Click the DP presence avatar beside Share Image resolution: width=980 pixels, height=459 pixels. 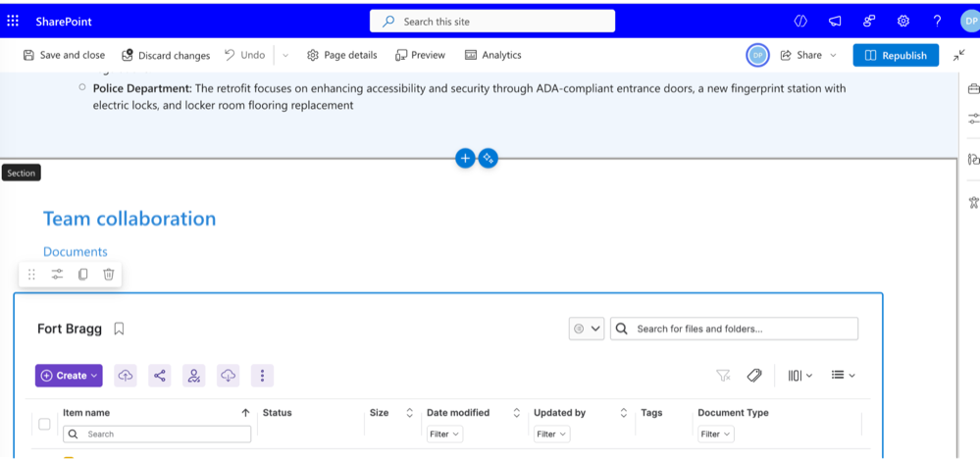coord(757,55)
